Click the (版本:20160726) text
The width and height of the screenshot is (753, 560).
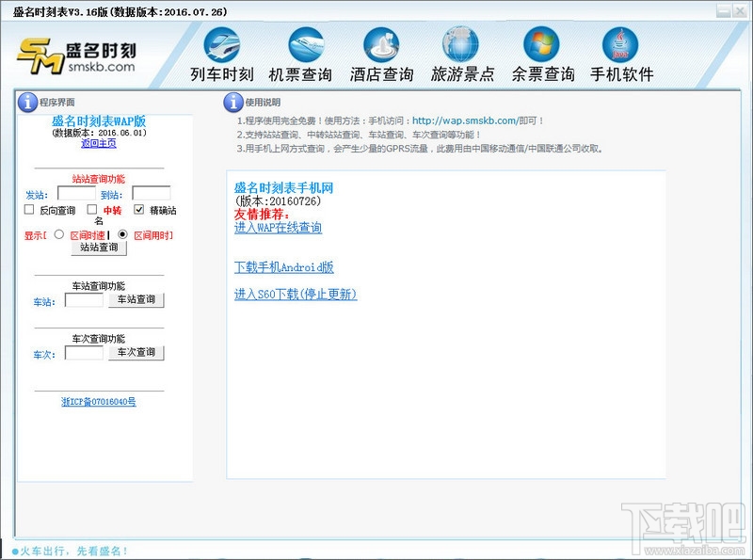point(278,201)
